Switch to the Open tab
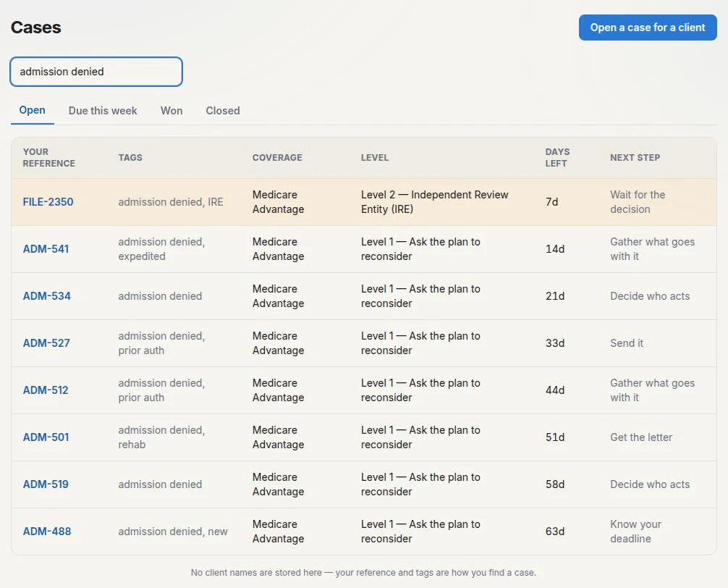 (x=32, y=111)
